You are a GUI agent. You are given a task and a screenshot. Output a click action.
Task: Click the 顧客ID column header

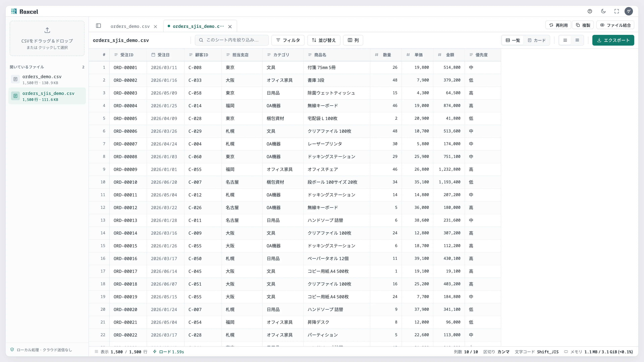tap(203, 55)
